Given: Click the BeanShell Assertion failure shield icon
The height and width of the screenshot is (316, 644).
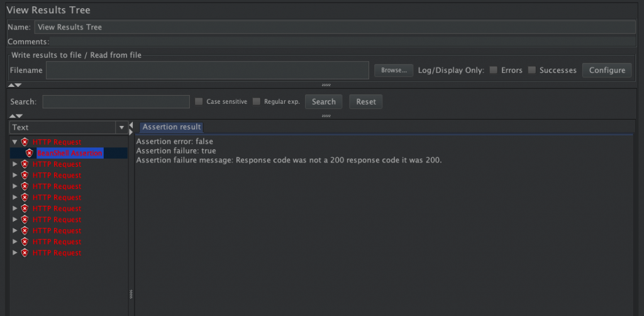Looking at the screenshot, I should click(30, 153).
